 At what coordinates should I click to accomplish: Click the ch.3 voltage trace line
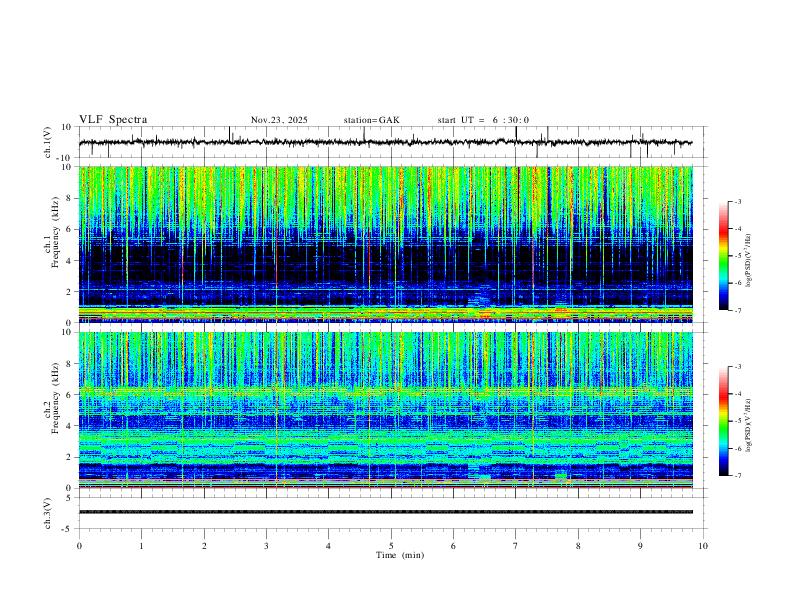(385, 512)
